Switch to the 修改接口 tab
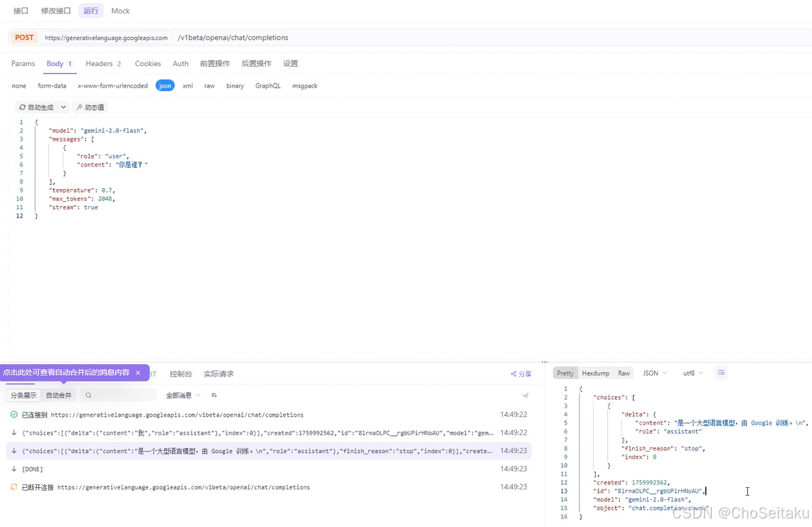 [55, 11]
